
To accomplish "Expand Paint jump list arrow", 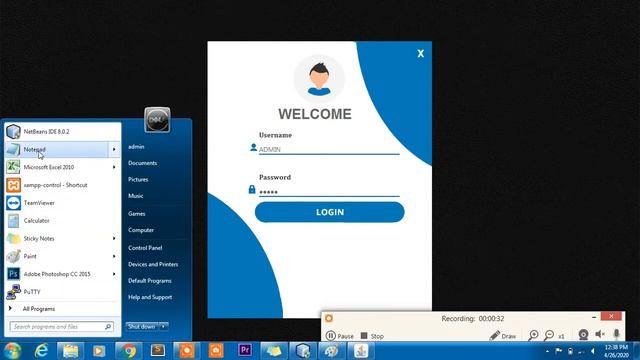I will (114, 256).
